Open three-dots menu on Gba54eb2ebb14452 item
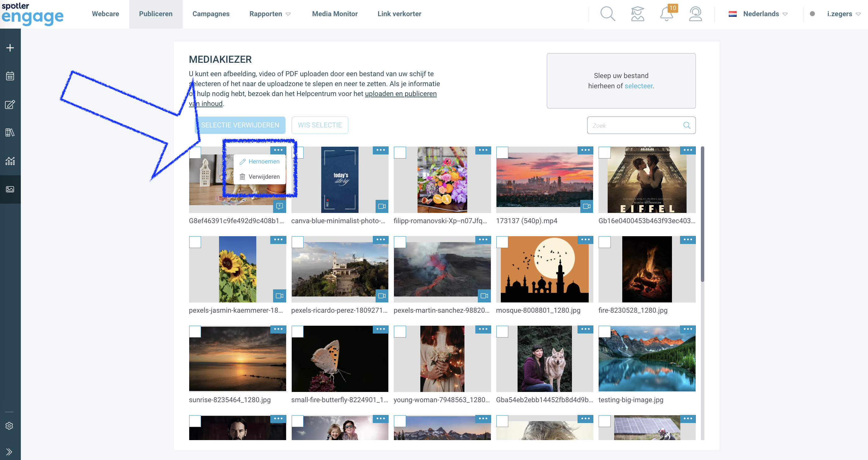868x460 pixels. click(x=585, y=329)
